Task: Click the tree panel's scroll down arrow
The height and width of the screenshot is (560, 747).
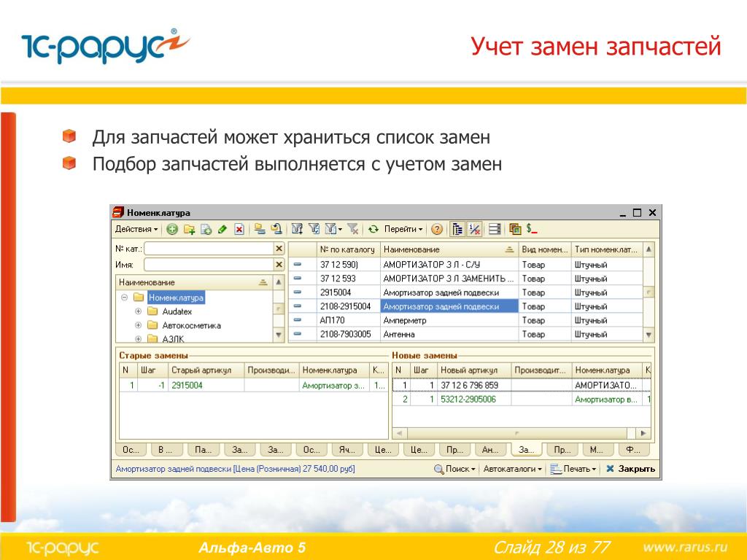Action: click(279, 335)
